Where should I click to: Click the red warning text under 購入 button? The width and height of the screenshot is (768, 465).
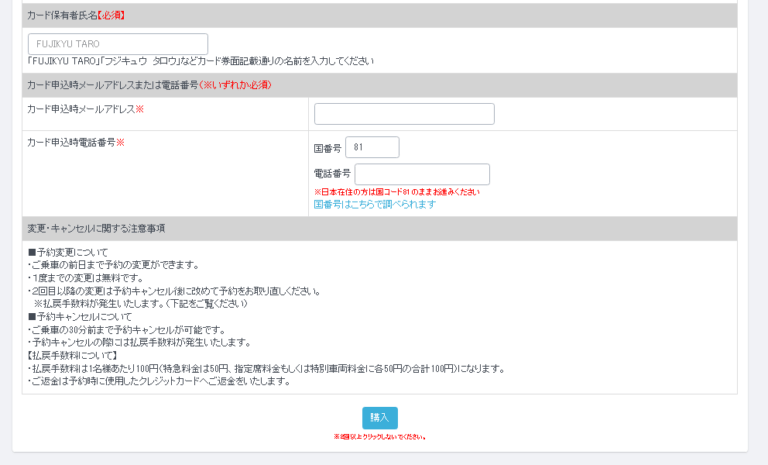pos(380,437)
